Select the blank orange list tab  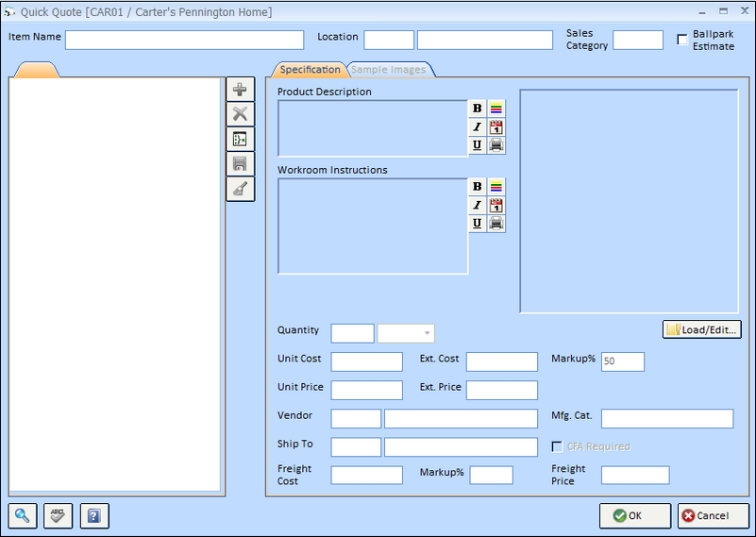click(37, 70)
